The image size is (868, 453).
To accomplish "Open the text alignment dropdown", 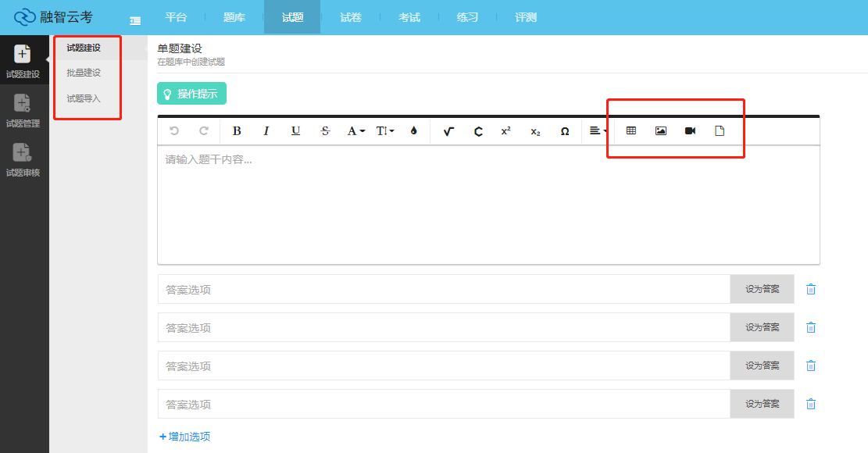I will click(x=598, y=131).
